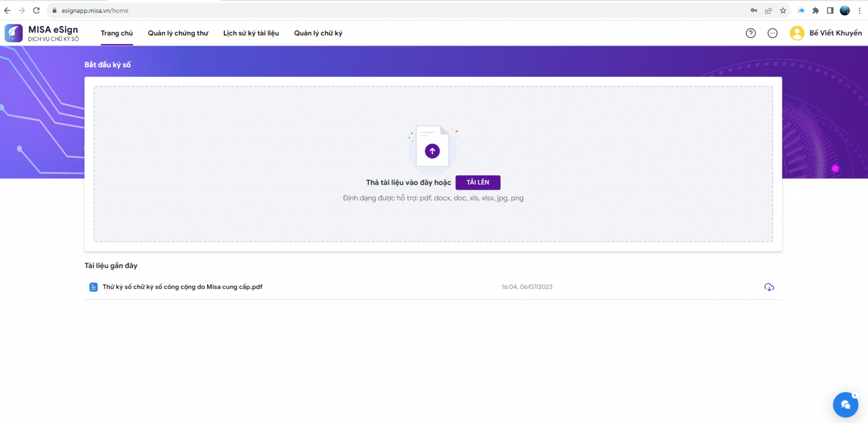Click the address bar URL esignapp.misa.vn/home
Viewport: 868px width, 423px height.
[95, 10]
